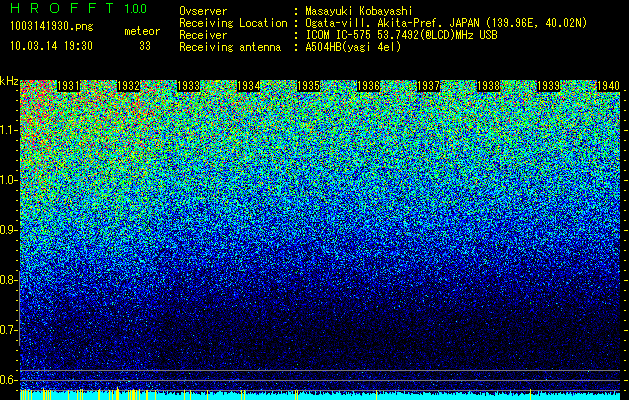Click the Receiving Location label
This screenshot has width=629, height=400.
click(x=233, y=23)
